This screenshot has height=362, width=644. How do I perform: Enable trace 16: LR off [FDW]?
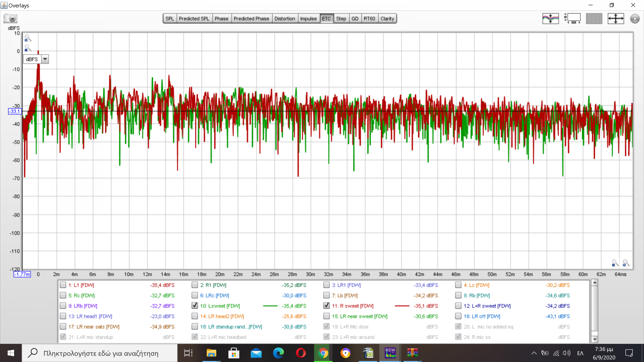coord(458,316)
